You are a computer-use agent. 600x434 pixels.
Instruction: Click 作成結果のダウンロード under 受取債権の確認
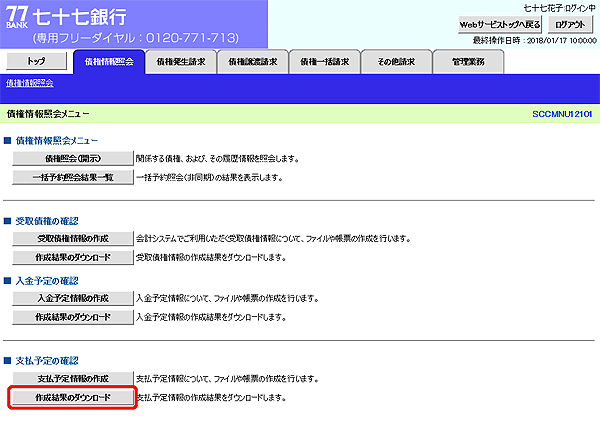[x=73, y=258]
